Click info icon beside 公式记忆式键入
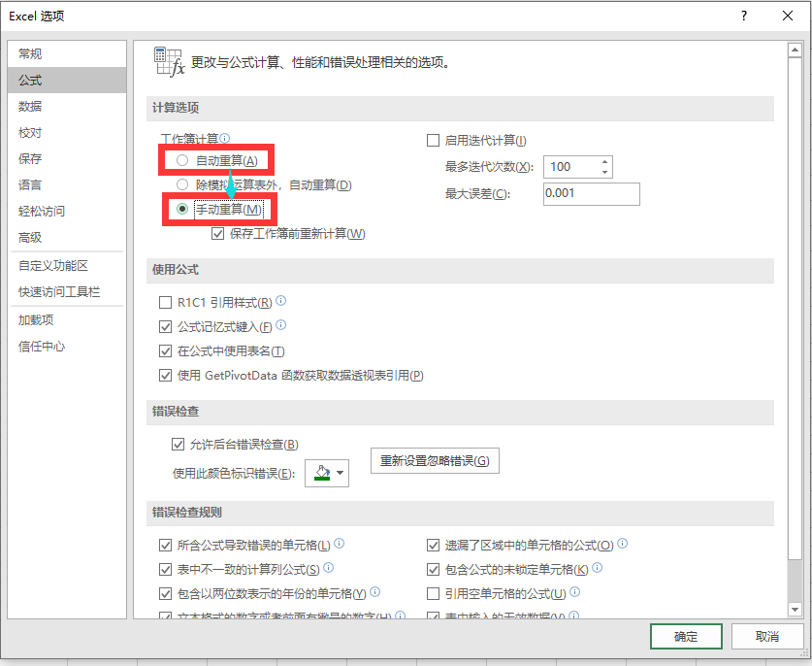Image resolution: width=812 pixels, height=666 pixels. coord(280,325)
